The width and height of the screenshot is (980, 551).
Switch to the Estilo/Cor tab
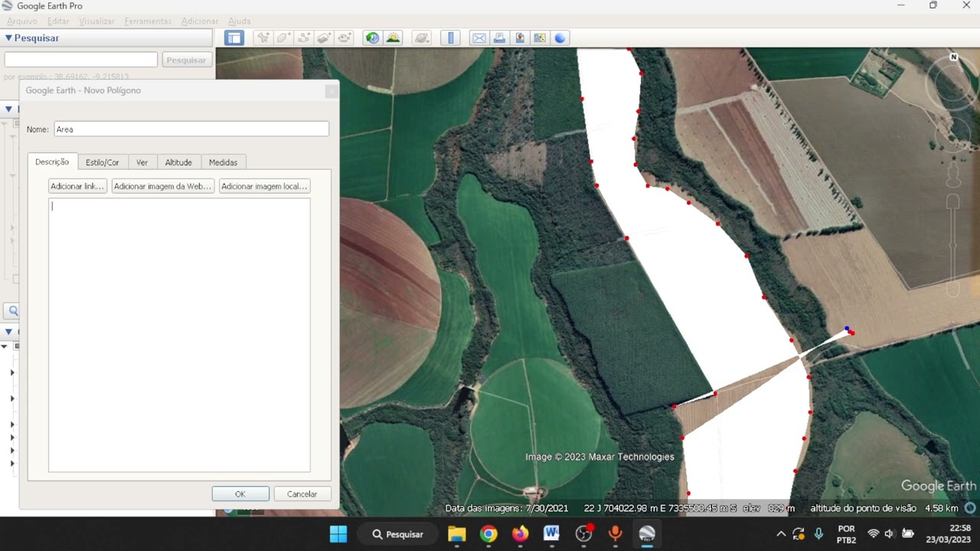tap(103, 162)
